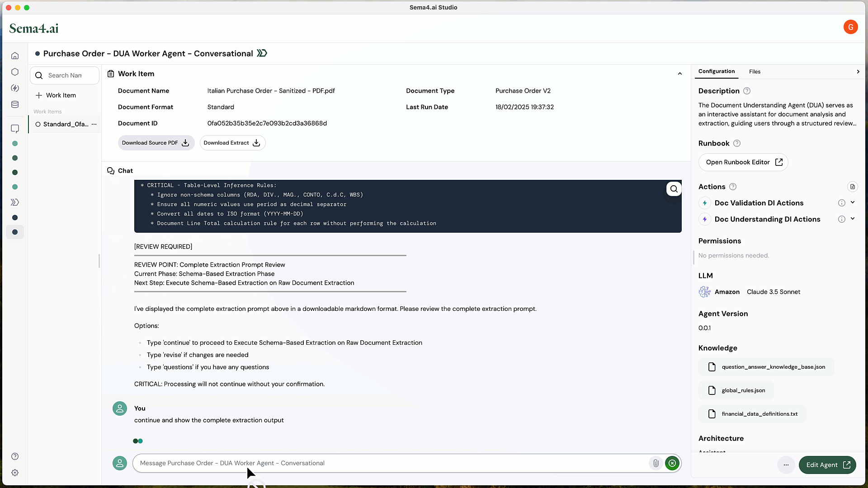Click the 'No permissions needed.' text

[x=733, y=256]
